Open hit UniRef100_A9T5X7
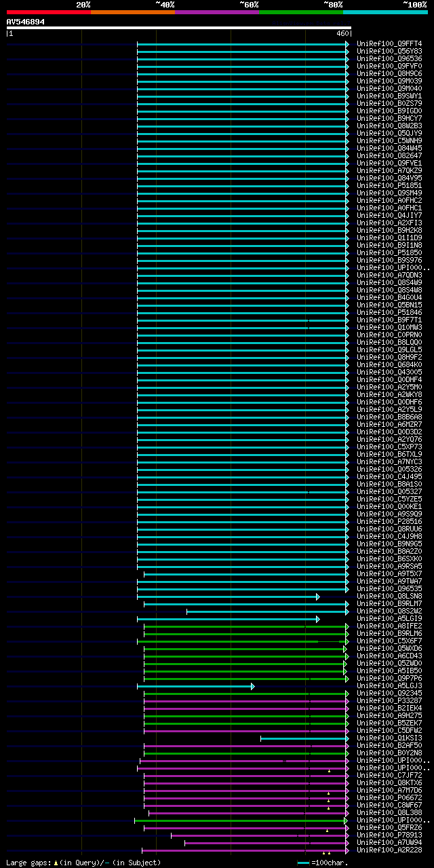Viewport: 434px width, 868px height. [x=389, y=573]
